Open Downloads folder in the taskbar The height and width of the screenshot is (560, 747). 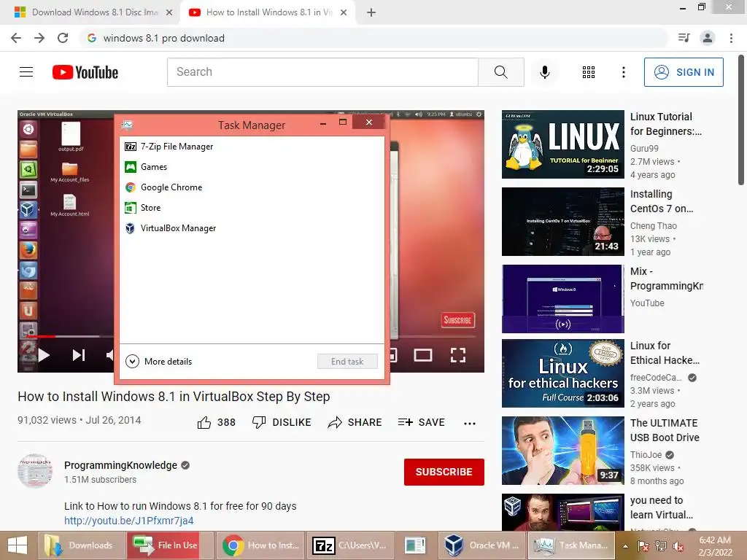pyautogui.click(x=80, y=545)
